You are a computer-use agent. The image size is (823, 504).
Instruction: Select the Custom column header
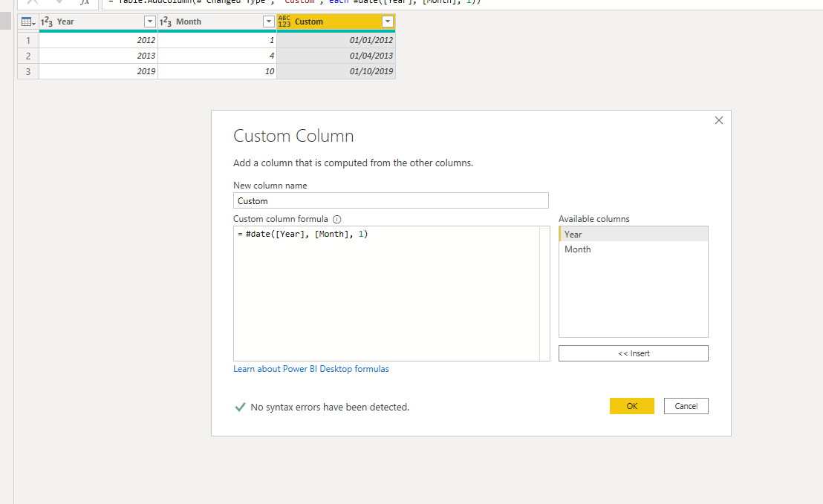336,22
